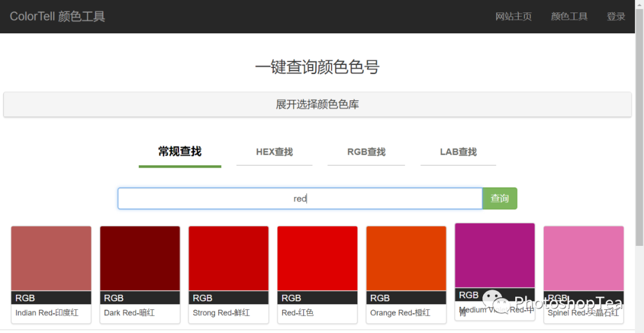Image resolution: width=644 pixels, height=333 pixels.
Task: Expand the 展开选择颜色色库 panel
Action: (x=317, y=104)
